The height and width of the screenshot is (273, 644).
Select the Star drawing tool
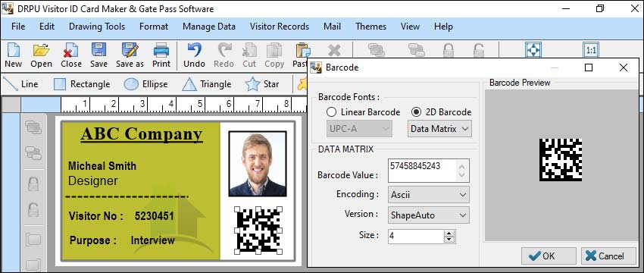262,84
